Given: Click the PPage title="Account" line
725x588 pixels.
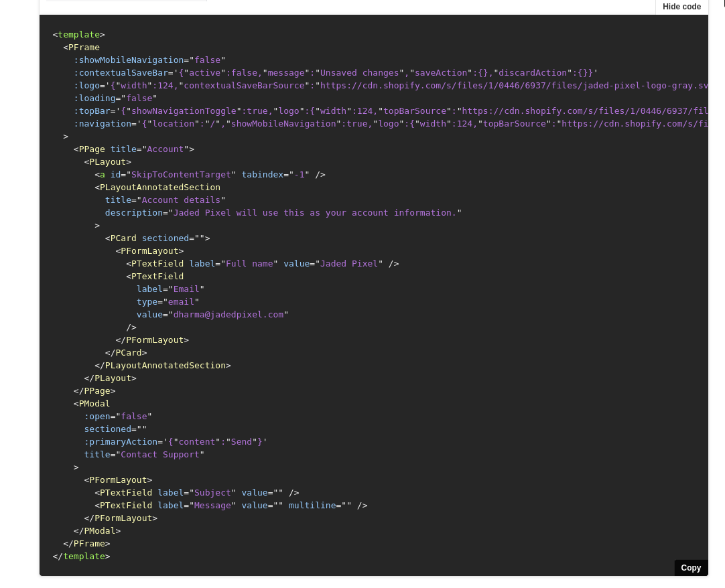Looking at the screenshot, I should 133,149.
